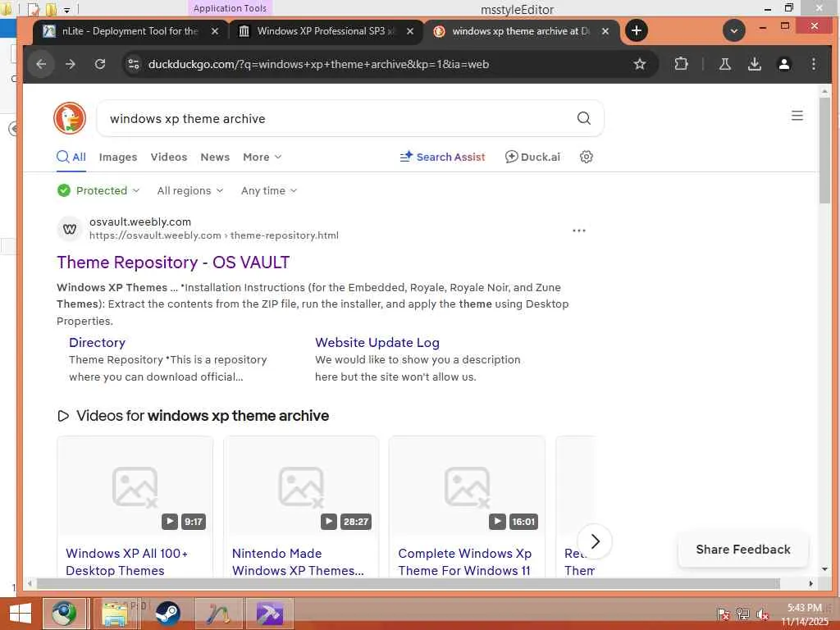This screenshot has height=630, width=840.
Task: Open File Explorer from the taskbar
Action: 115,614
